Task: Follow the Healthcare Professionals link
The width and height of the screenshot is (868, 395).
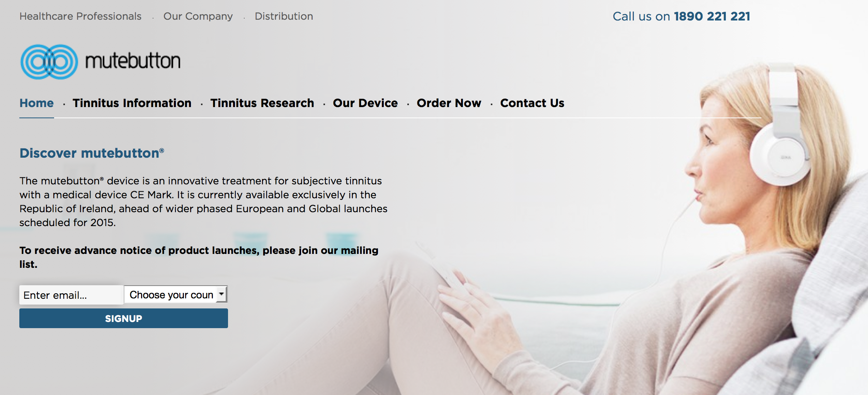Action: coord(80,16)
